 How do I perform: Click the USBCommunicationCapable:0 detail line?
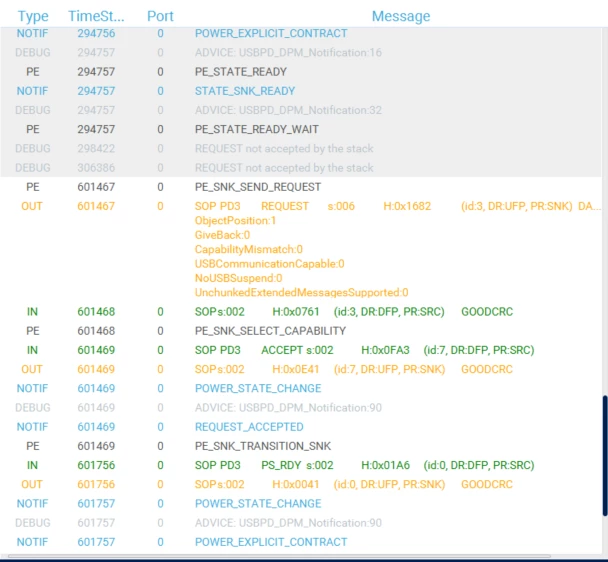pyautogui.click(x=269, y=264)
